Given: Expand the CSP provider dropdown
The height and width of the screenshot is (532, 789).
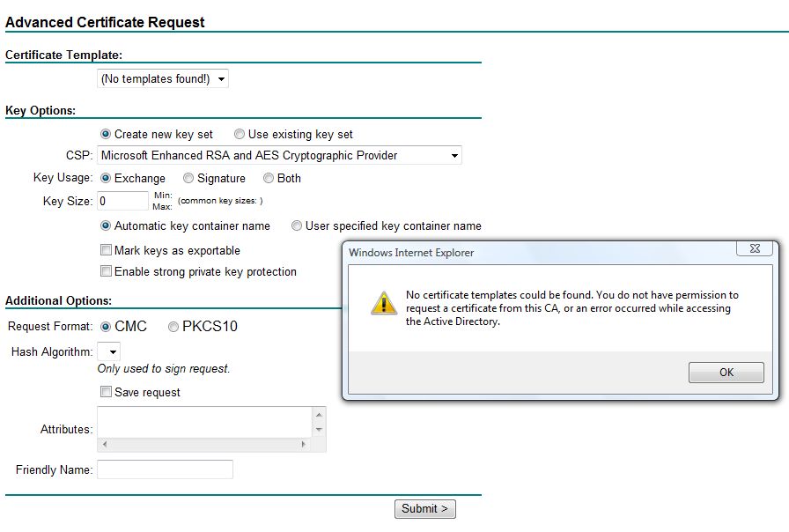Looking at the screenshot, I should 279,156.
